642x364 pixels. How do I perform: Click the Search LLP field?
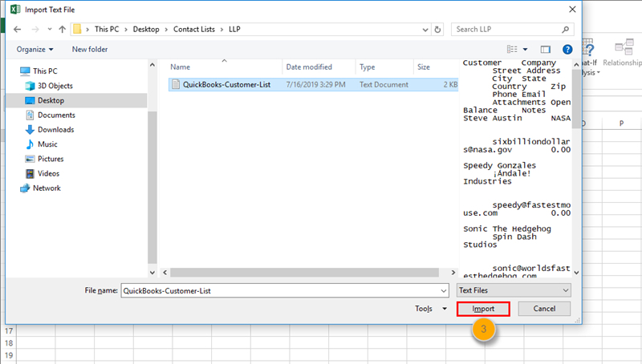pos(506,29)
